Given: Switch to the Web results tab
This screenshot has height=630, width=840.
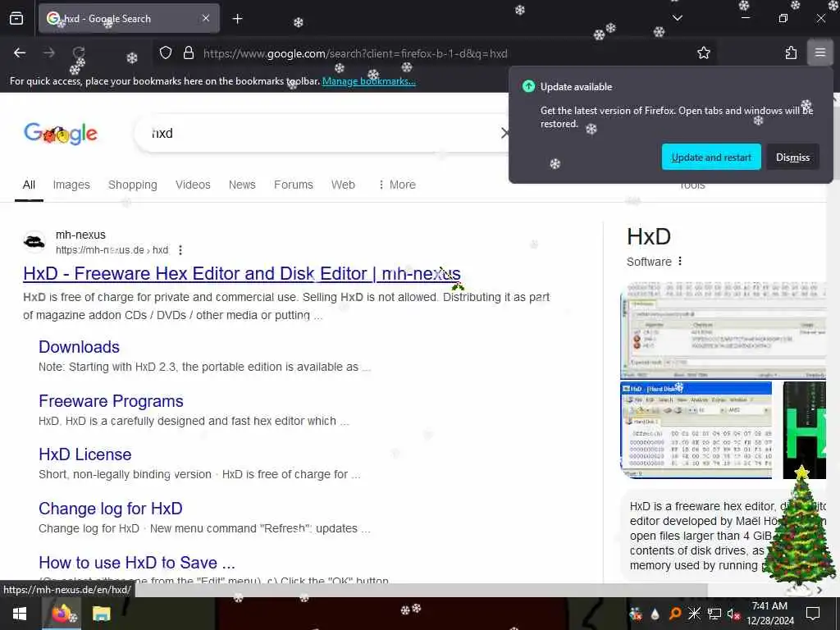Looking at the screenshot, I should click(x=343, y=185).
